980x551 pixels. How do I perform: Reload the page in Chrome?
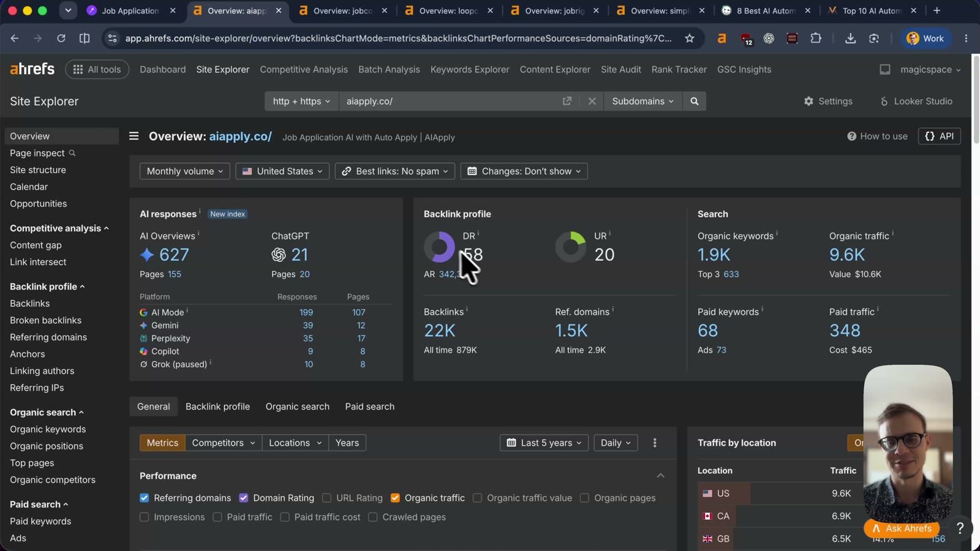point(61,39)
